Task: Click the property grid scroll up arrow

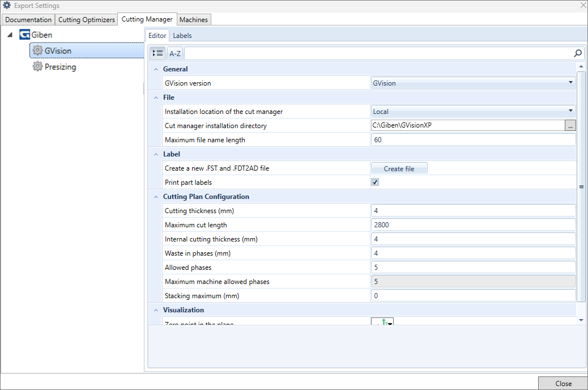Action: [x=581, y=66]
